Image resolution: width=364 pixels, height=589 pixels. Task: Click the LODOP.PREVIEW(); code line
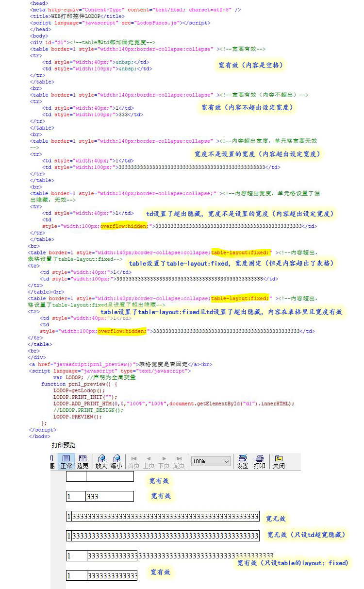point(78,416)
